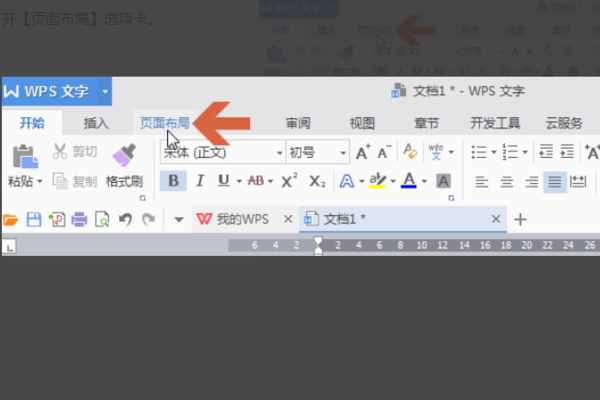Open the 章节 tab
This screenshot has width=600, height=400.
coord(426,123)
